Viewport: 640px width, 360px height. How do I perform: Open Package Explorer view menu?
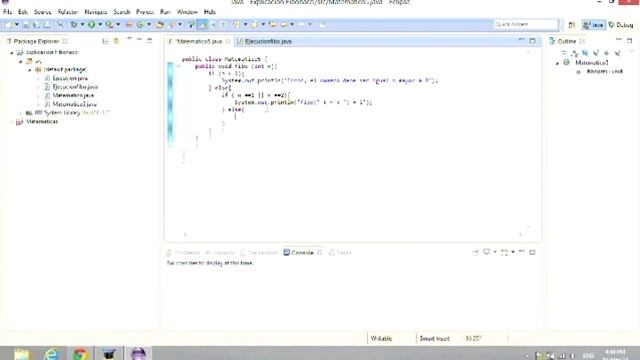coord(129,40)
